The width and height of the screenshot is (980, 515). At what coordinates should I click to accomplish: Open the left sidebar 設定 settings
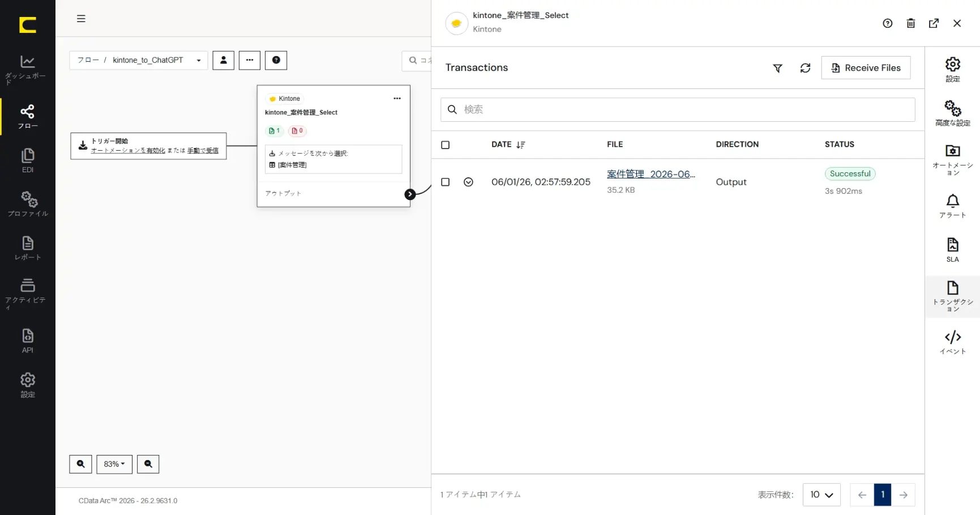(27, 385)
